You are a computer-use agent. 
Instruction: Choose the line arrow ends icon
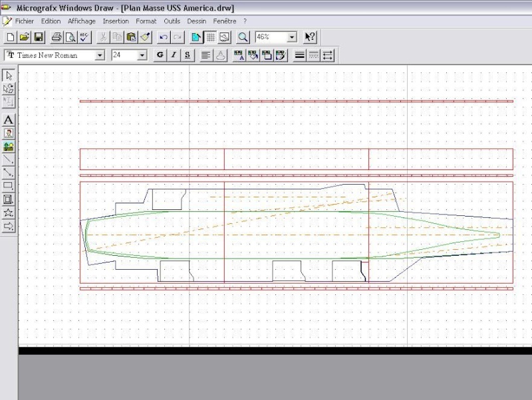[x=328, y=55]
